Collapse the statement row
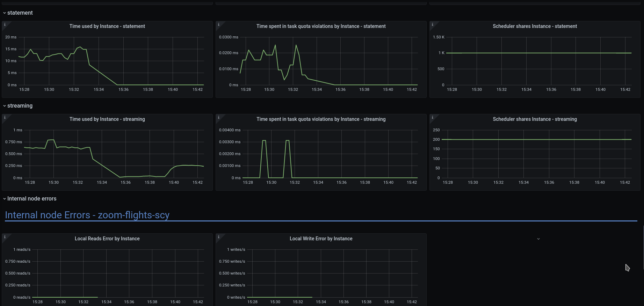644x306 pixels. click(x=18, y=13)
